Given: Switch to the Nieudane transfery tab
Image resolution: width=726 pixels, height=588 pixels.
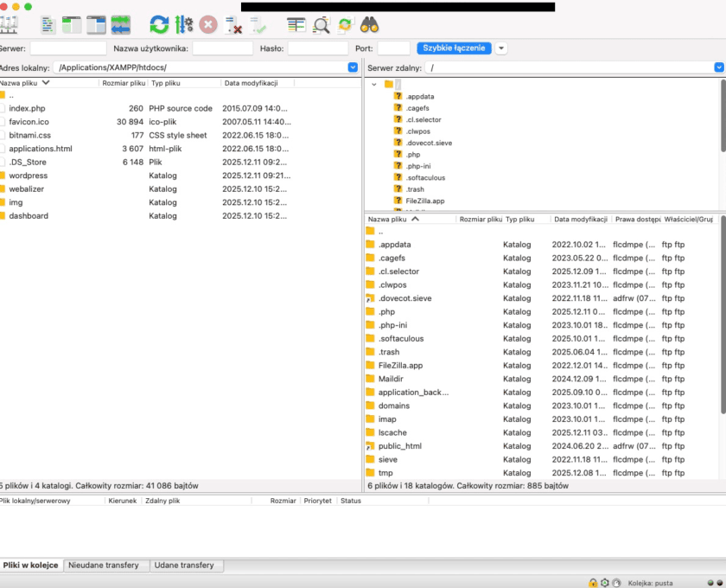Looking at the screenshot, I should [106, 565].
